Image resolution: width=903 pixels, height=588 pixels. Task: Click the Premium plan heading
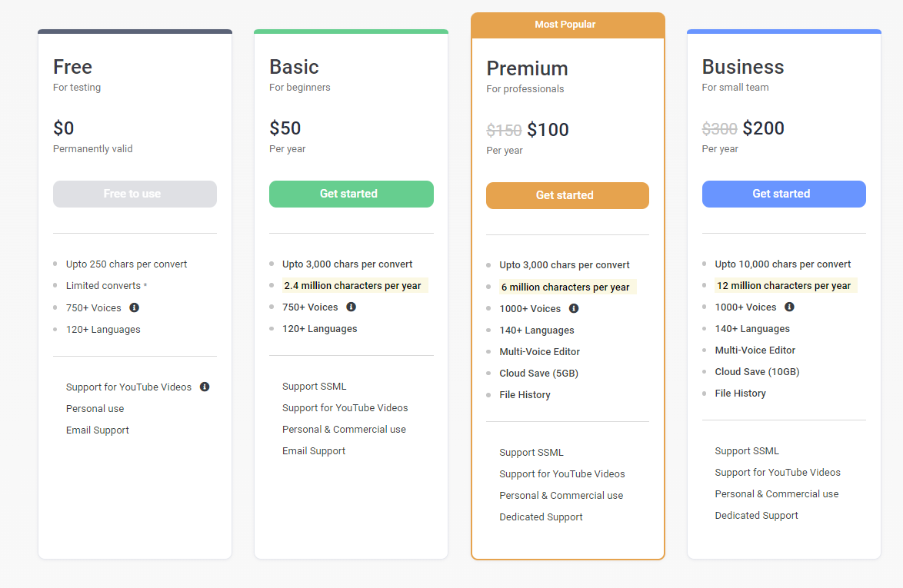(527, 68)
